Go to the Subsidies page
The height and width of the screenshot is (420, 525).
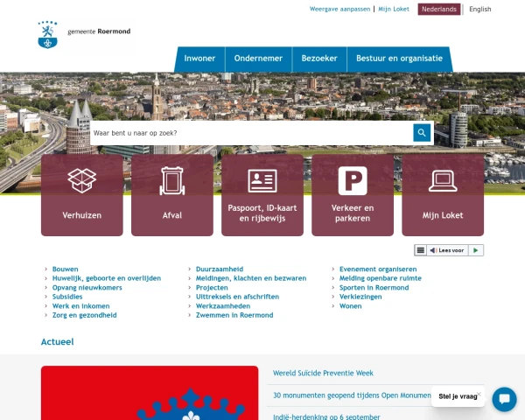67,297
